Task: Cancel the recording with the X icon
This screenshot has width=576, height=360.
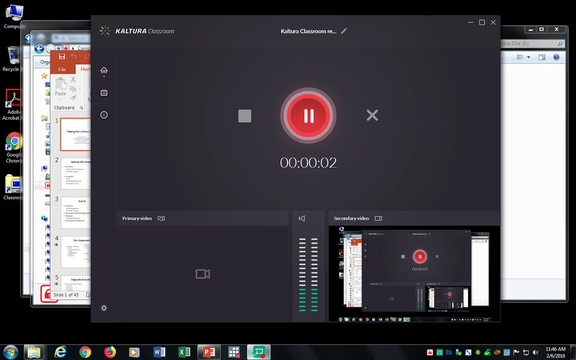Action: point(372,115)
